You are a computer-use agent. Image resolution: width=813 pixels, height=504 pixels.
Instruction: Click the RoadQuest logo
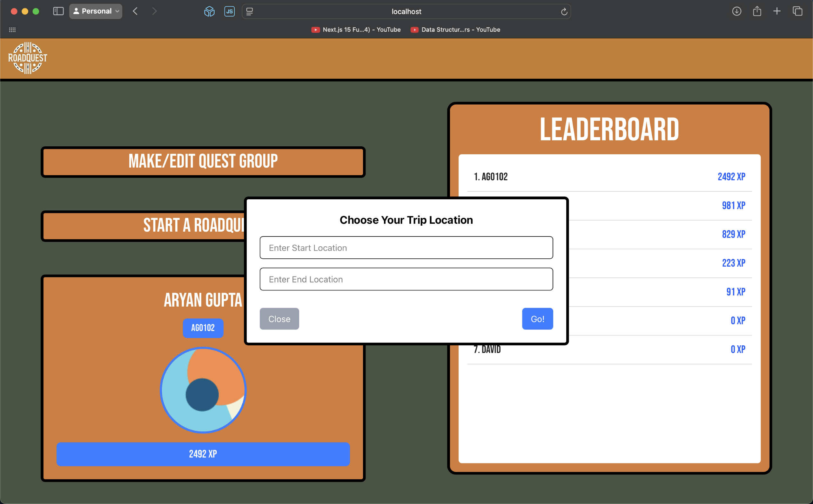(28, 58)
